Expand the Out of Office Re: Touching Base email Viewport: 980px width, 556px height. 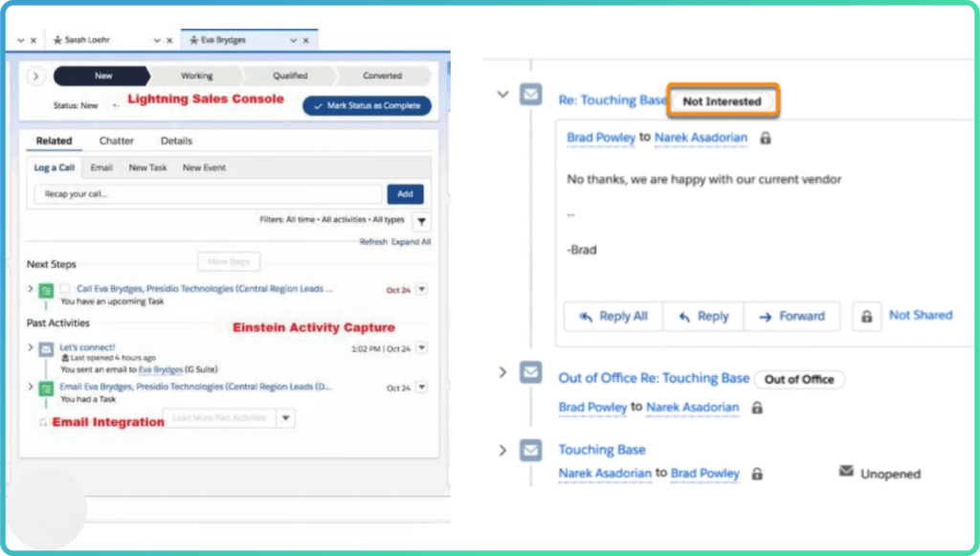pos(503,373)
